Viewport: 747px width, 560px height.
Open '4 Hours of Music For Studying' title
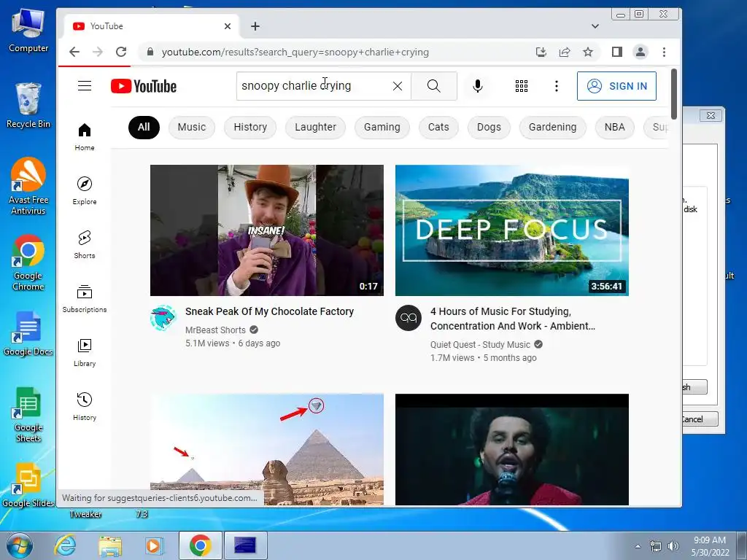(x=513, y=319)
